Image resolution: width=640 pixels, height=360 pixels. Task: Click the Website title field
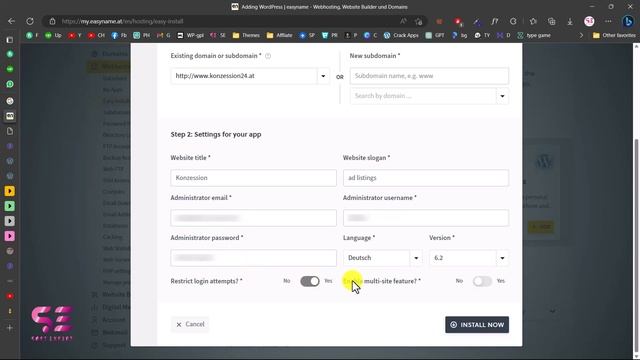pos(253,178)
